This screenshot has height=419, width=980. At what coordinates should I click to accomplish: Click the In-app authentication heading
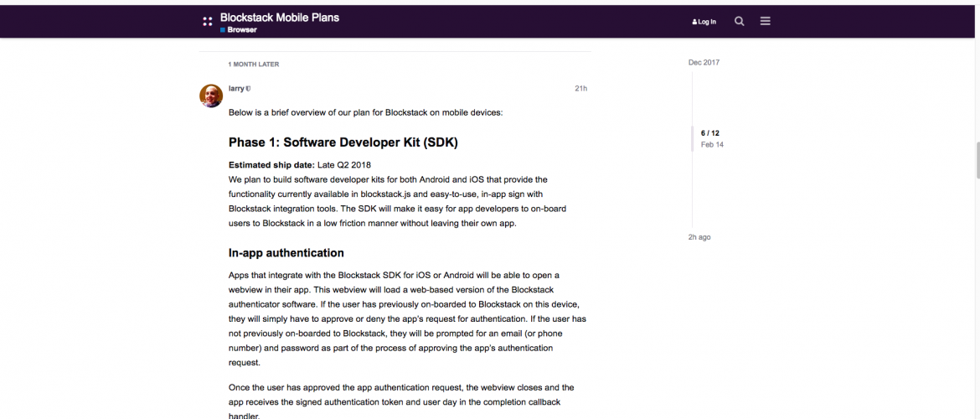(286, 253)
